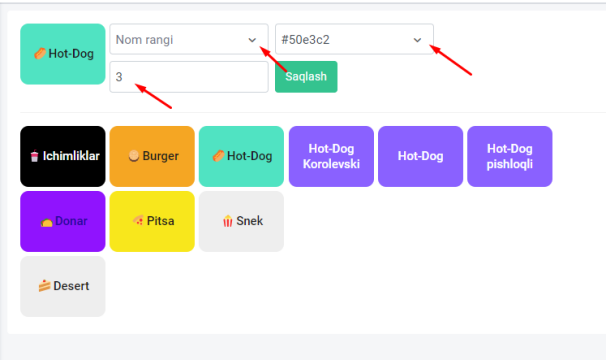Viewport: 607px width, 360px height.
Task: Open the Snek category tile
Action: pyautogui.click(x=242, y=221)
